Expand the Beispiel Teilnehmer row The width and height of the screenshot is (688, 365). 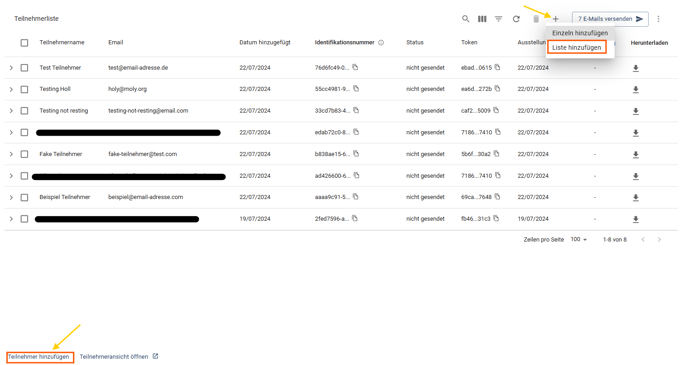click(11, 197)
